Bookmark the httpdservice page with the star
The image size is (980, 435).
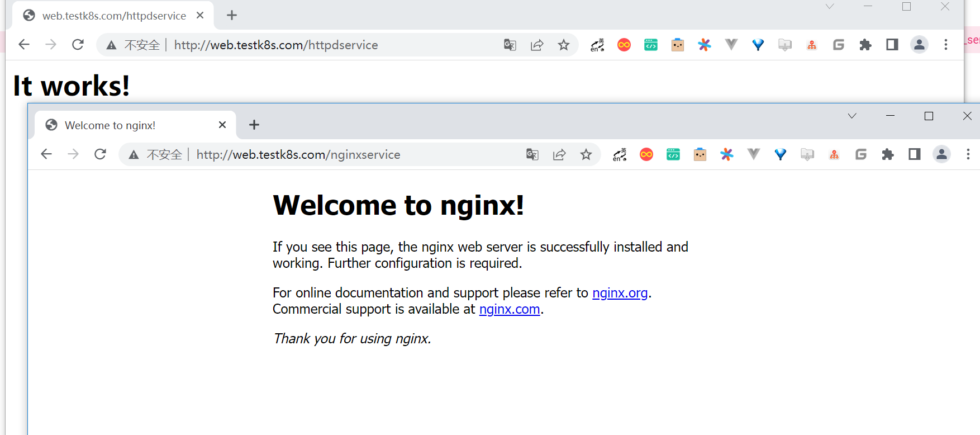[x=564, y=45]
